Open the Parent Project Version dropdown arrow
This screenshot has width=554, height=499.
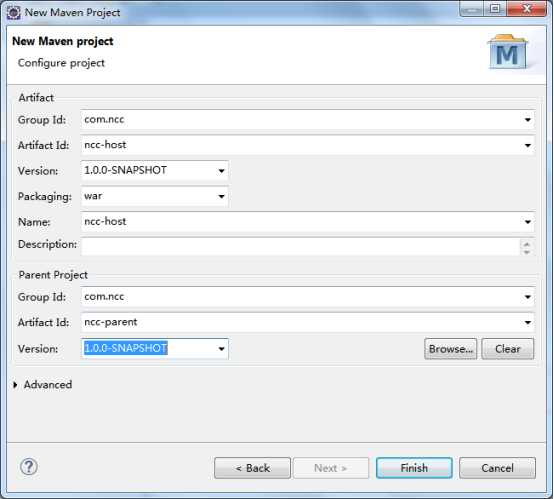click(222, 349)
